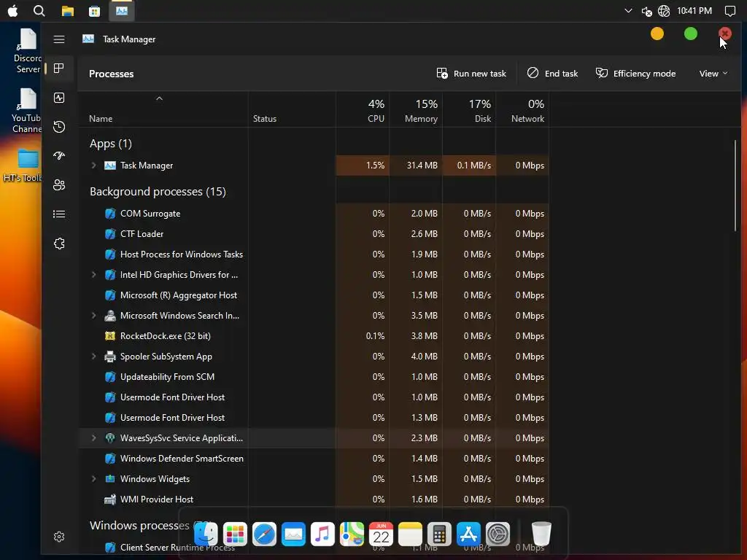Screen dimensions: 747x560
Task: Click the Spooler SubSystem printer icon
Action: [x=110, y=356]
